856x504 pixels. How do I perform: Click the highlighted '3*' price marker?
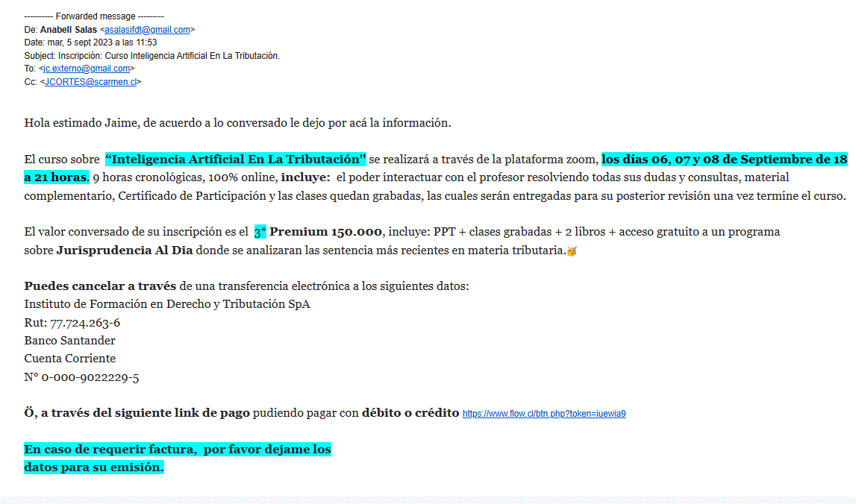point(260,232)
